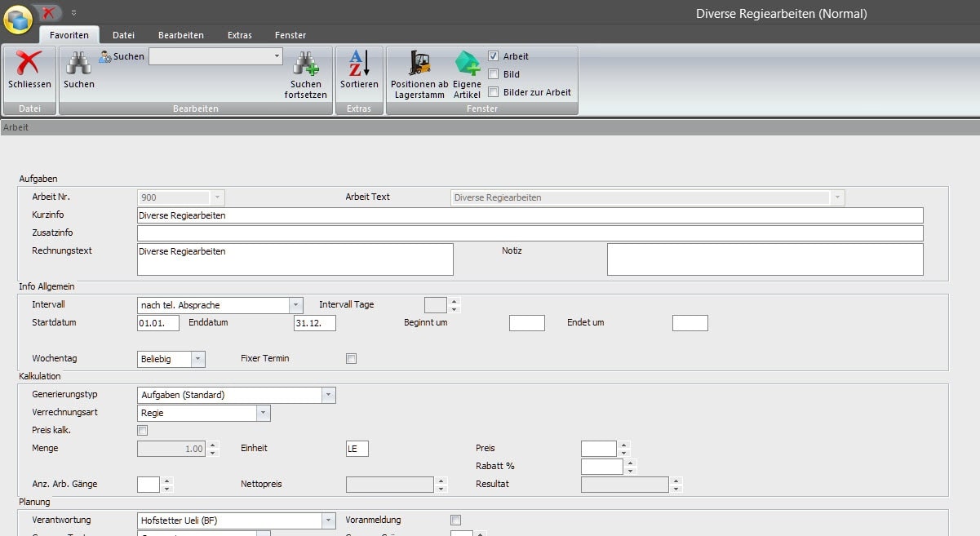This screenshot has height=536, width=980.
Task: Click the Kurzinfo text field
Action: pyautogui.click(x=530, y=215)
